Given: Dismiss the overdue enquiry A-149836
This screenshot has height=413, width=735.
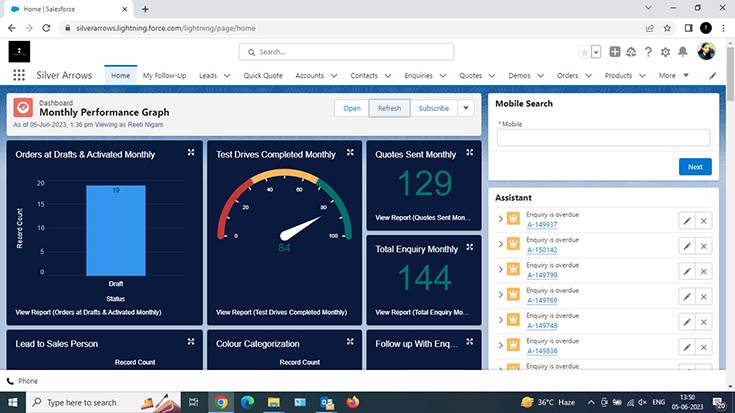Looking at the screenshot, I should [704, 347].
